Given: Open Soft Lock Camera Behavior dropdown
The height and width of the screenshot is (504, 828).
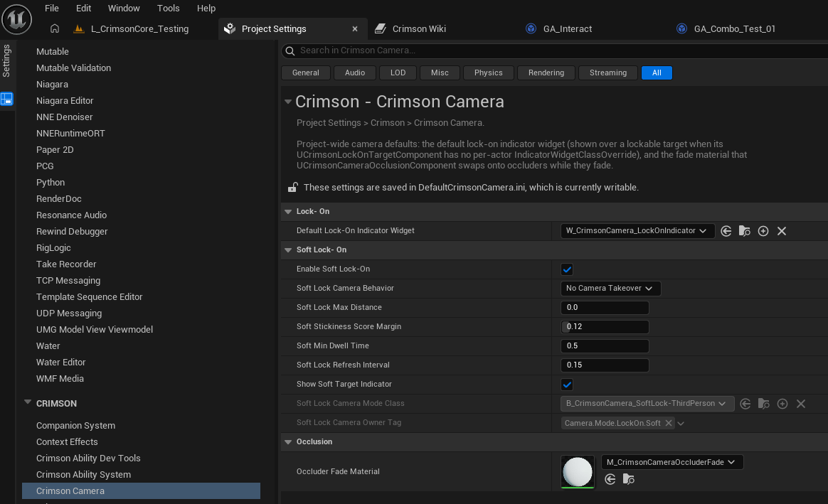Looking at the screenshot, I should [x=610, y=288].
